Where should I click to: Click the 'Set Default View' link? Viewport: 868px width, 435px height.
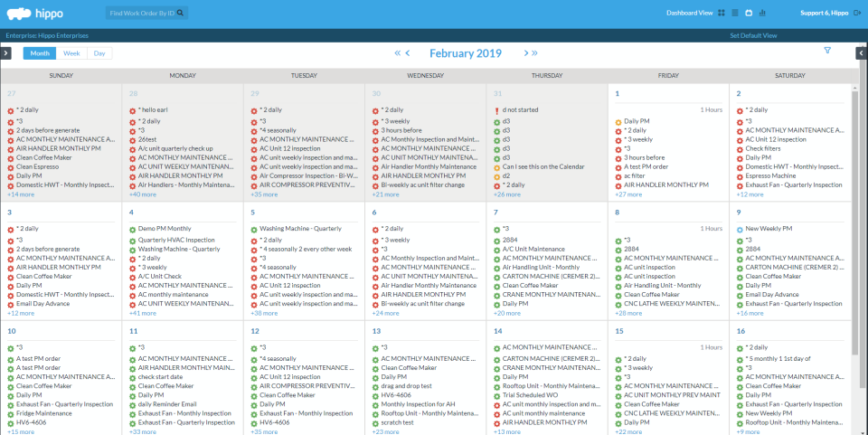coord(753,35)
